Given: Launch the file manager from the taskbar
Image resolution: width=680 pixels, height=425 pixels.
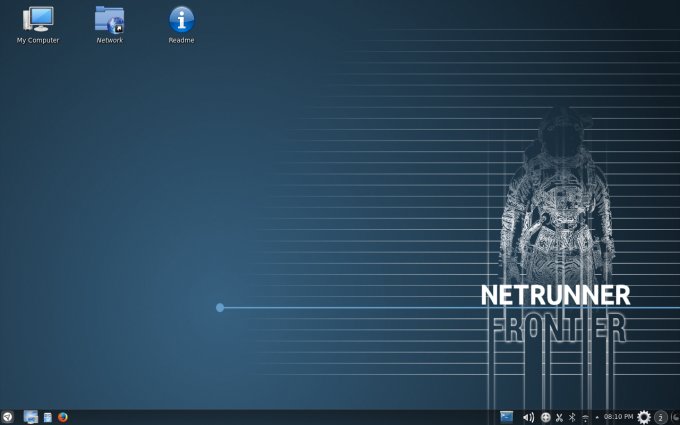Looking at the screenshot, I should [x=48, y=418].
